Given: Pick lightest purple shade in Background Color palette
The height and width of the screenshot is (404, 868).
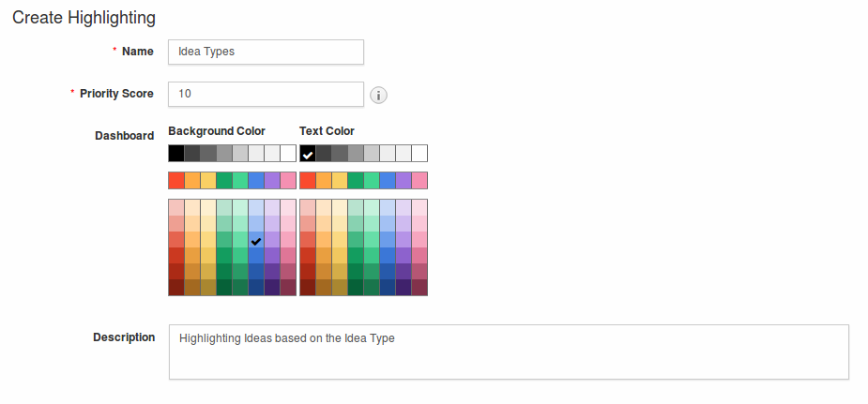Looking at the screenshot, I should (272, 207).
